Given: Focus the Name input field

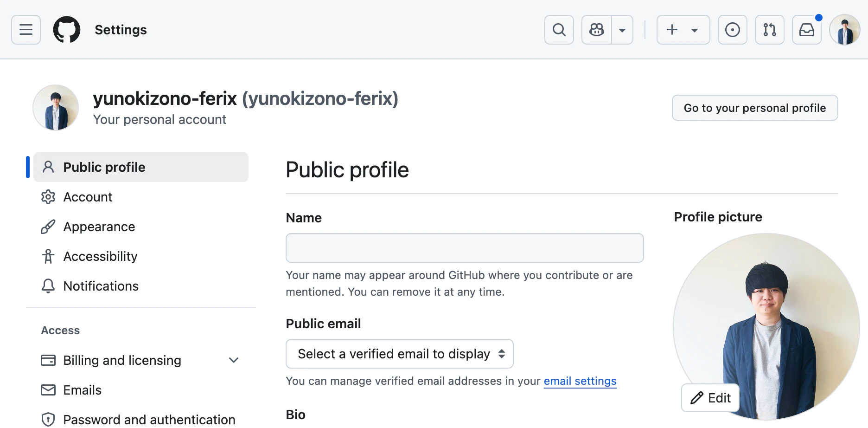Looking at the screenshot, I should coord(465,248).
